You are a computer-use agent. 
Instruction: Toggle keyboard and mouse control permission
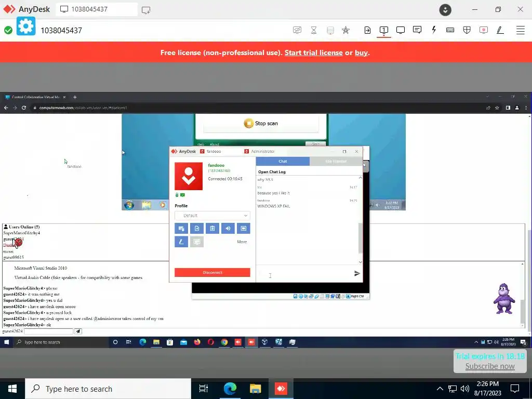(181, 229)
